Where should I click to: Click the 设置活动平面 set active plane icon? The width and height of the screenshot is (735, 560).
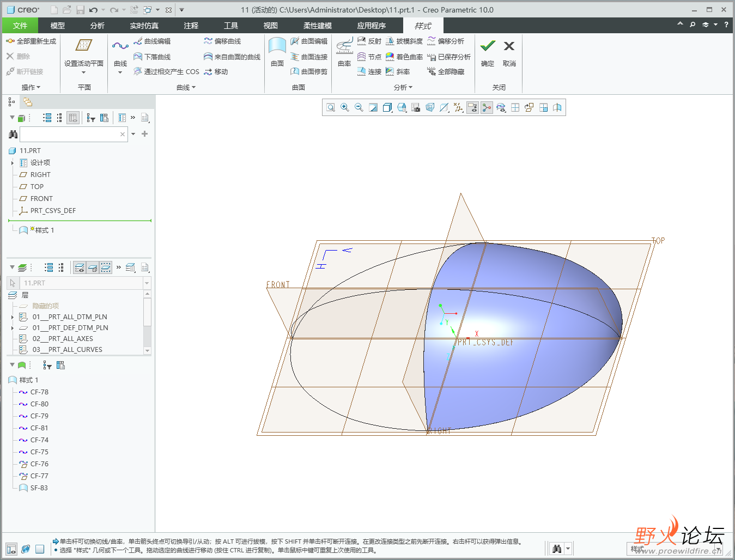pos(83,46)
